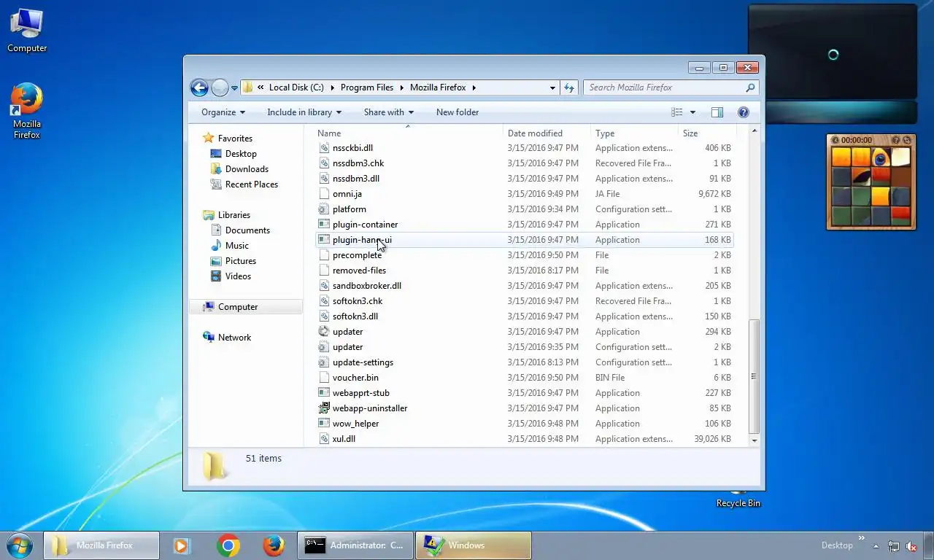The width and height of the screenshot is (934, 560).
Task: Open Chrome from the taskbar
Action: tap(228, 545)
